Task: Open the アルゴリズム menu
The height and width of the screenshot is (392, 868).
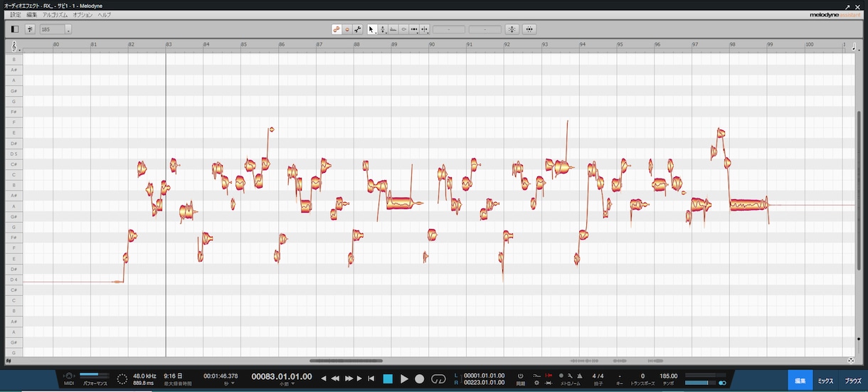Action: [55, 15]
